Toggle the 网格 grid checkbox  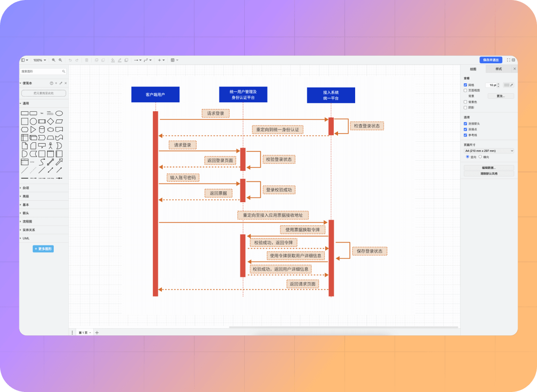tap(466, 85)
